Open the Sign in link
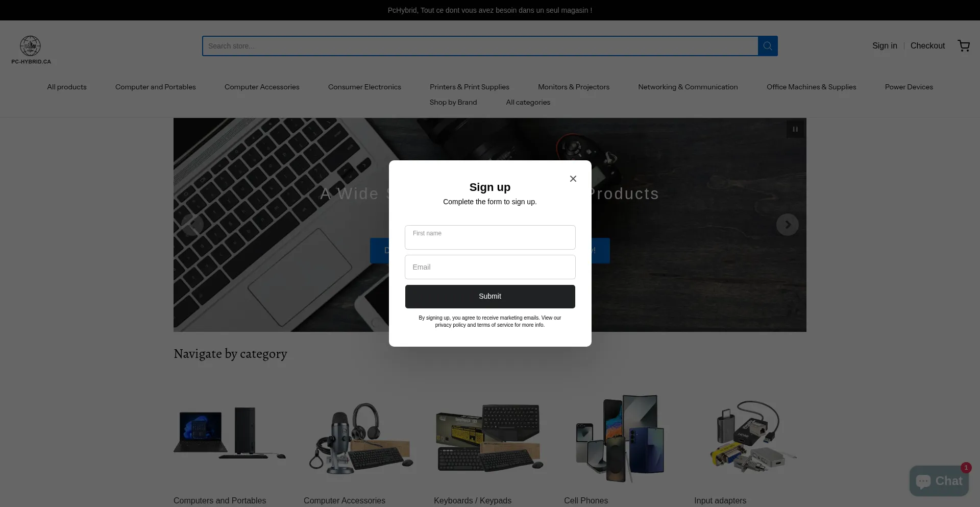The width and height of the screenshot is (980, 507). point(885,46)
